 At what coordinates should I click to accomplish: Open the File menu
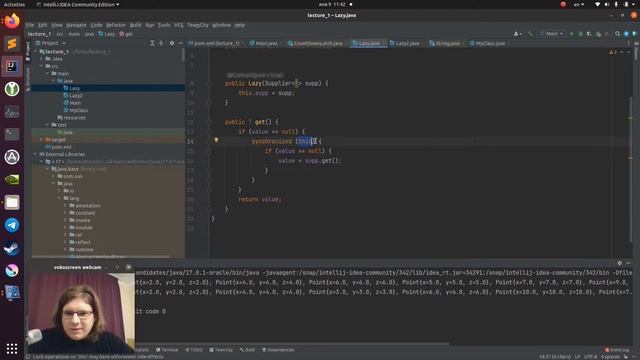click(x=30, y=25)
